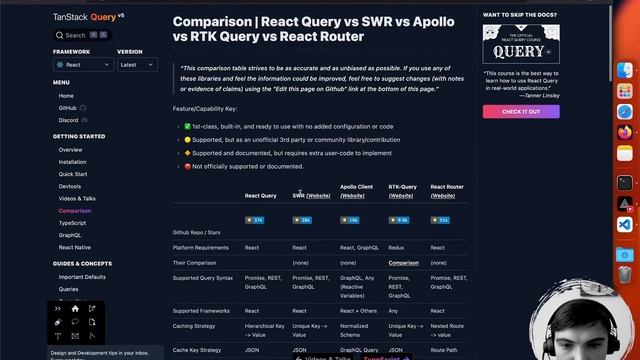
Task: Open the TypeScript docs page in sidebar
Action: [x=72, y=223]
